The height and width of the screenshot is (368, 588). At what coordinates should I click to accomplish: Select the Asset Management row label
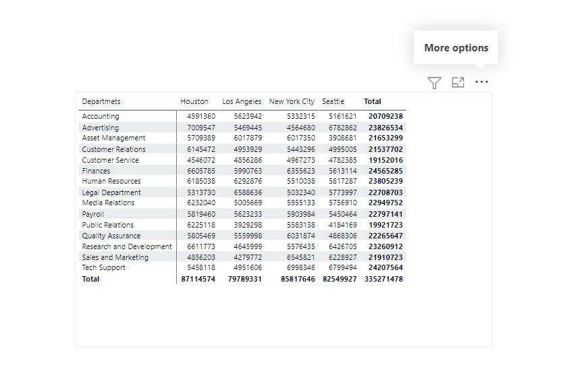point(113,138)
